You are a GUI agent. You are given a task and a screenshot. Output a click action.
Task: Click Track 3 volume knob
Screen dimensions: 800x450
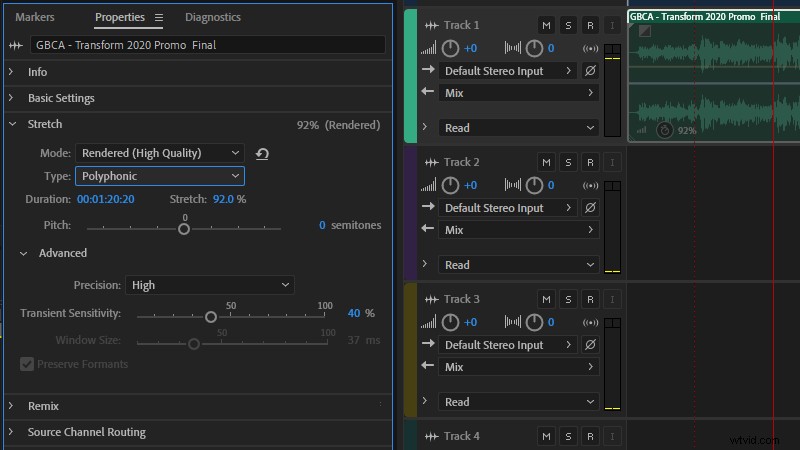[450, 322]
